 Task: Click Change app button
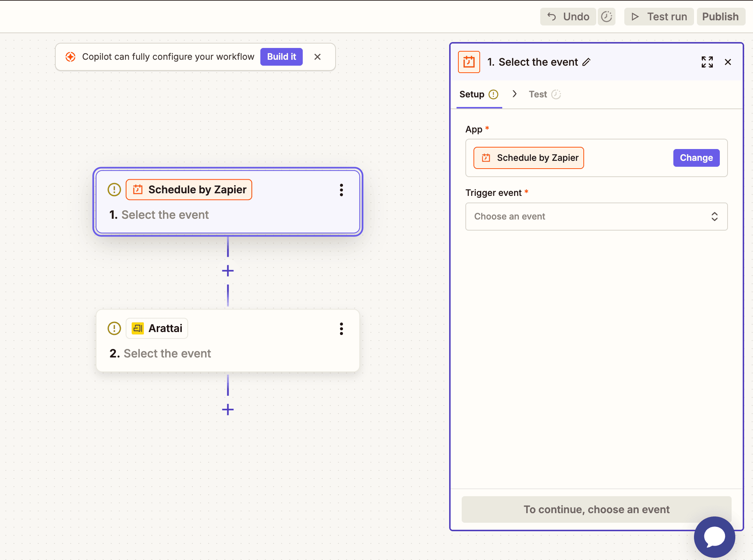[696, 158]
